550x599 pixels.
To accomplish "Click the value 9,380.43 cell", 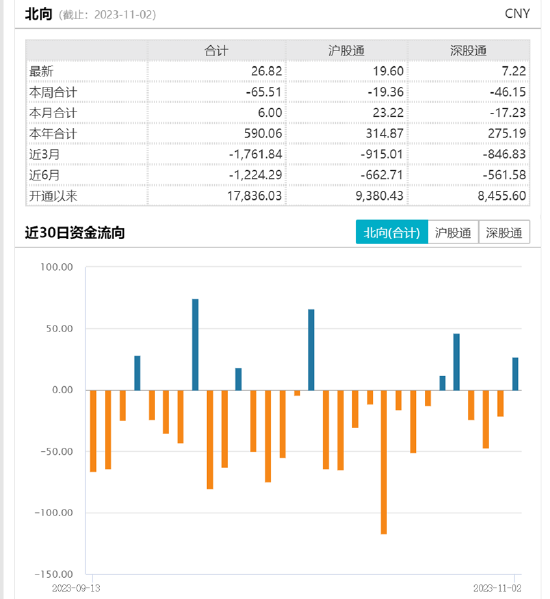I will tap(380, 196).
